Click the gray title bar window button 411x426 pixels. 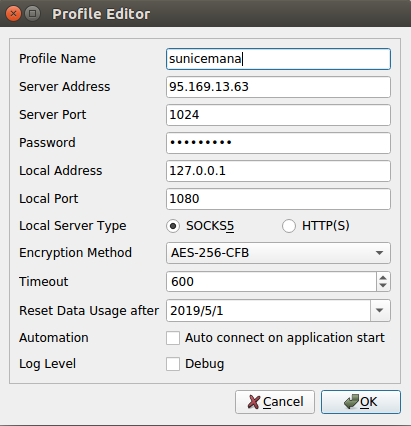click(33, 14)
